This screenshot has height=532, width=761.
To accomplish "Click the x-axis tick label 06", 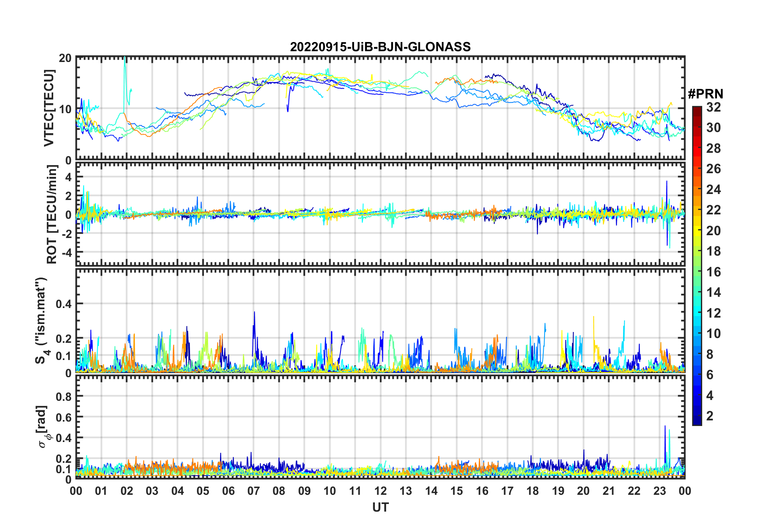I will 228,491.
